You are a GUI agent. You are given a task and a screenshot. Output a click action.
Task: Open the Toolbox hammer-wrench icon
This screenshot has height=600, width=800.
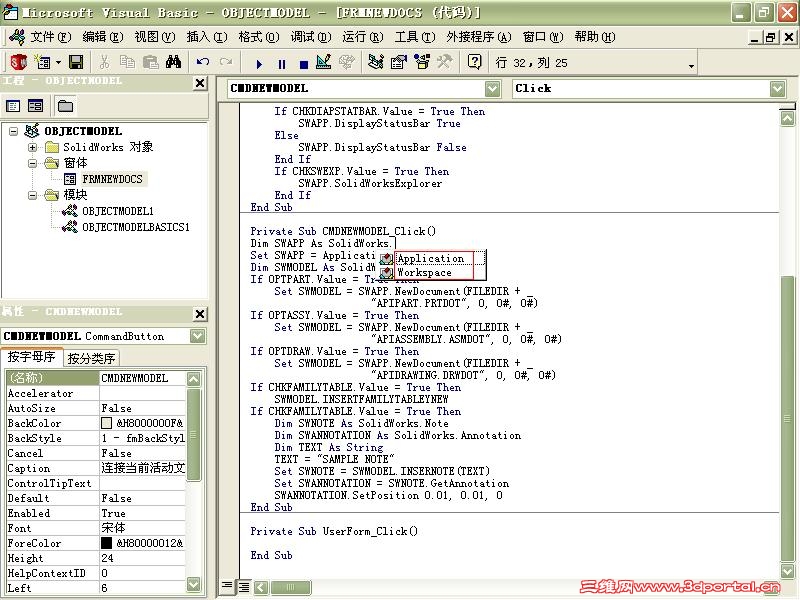[444, 62]
